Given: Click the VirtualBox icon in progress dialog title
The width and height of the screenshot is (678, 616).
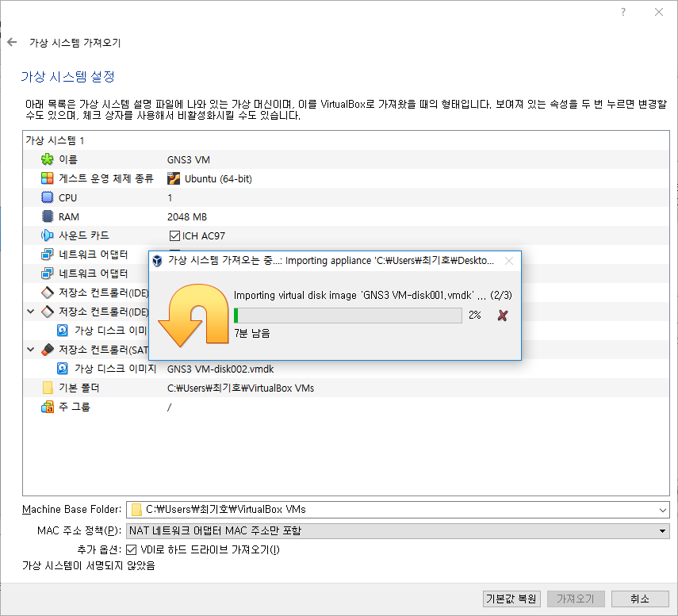Looking at the screenshot, I should [157, 261].
